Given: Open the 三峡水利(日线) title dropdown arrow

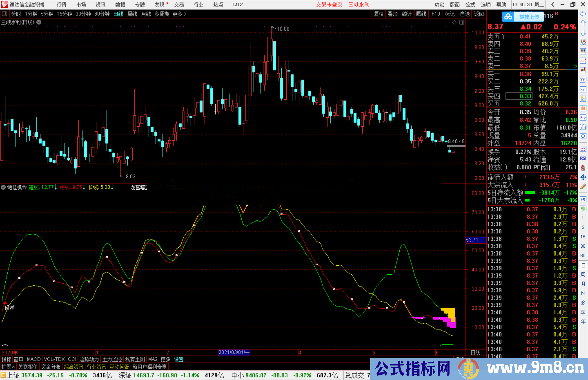Looking at the screenshot, I should [39, 22].
